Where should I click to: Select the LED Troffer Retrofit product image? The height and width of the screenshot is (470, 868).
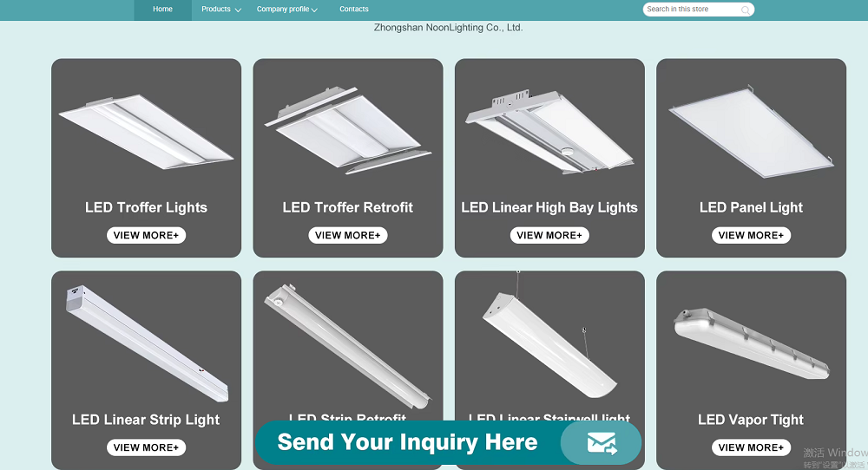coord(348,130)
